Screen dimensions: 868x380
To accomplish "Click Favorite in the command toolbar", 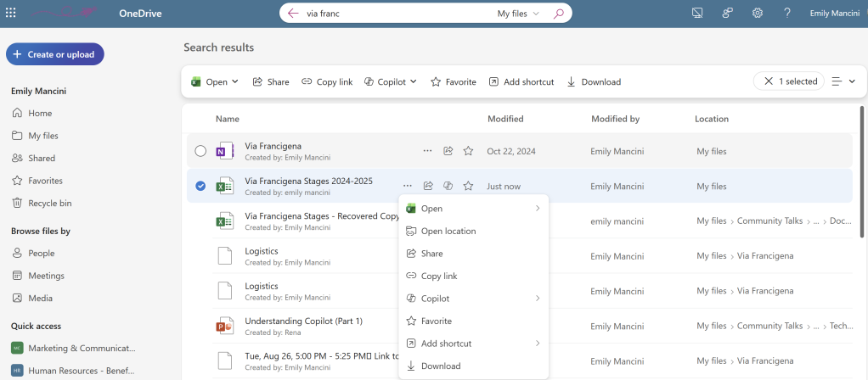I will pos(454,81).
